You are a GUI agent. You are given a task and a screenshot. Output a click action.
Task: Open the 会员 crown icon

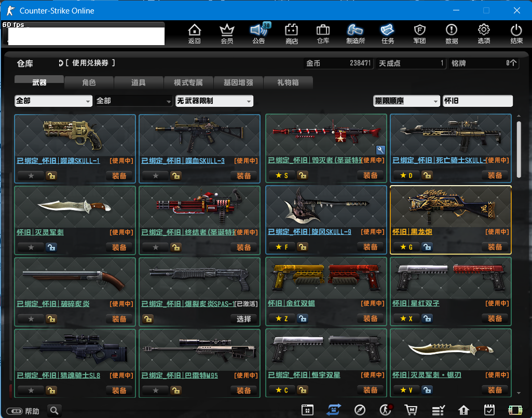tap(227, 34)
